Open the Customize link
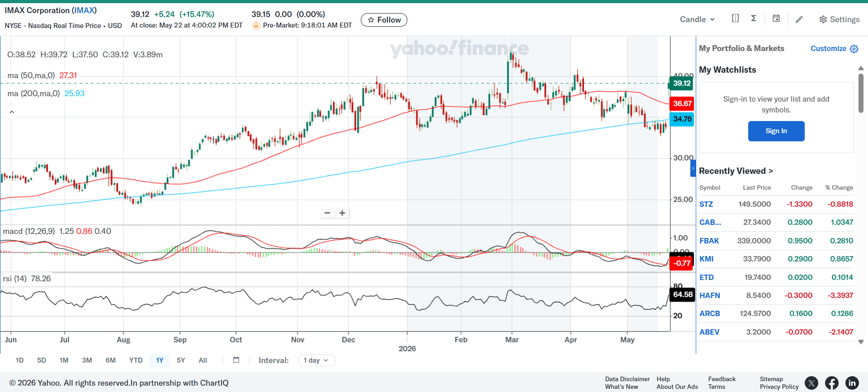This screenshot has width=868, height=392. [828, 48]
